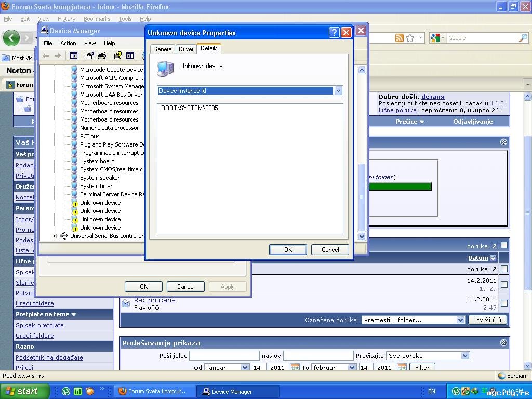The width and height of the screenshot is (532, 399).
Task: Click OK in Unknown device Properties
Action: (288, 250)
